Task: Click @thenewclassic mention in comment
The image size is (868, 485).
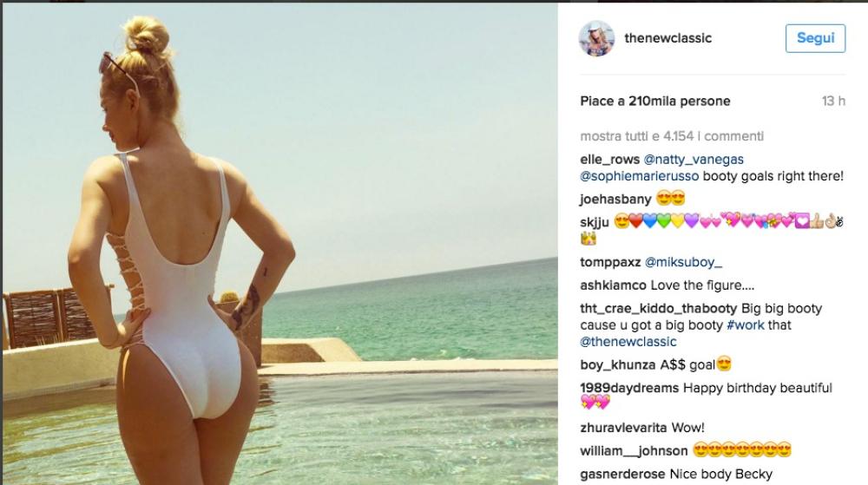Action: 628,342
